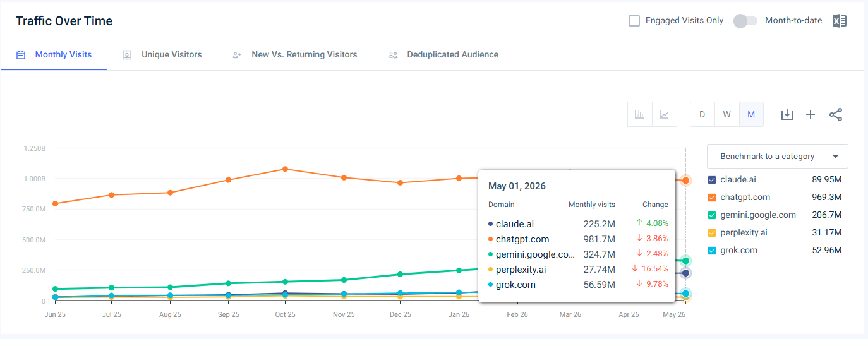Select weekly granularity W button

[x=726, y=114]
